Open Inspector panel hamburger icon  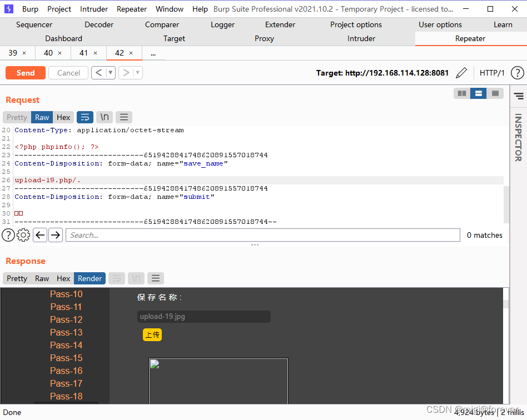pos(519,96)
